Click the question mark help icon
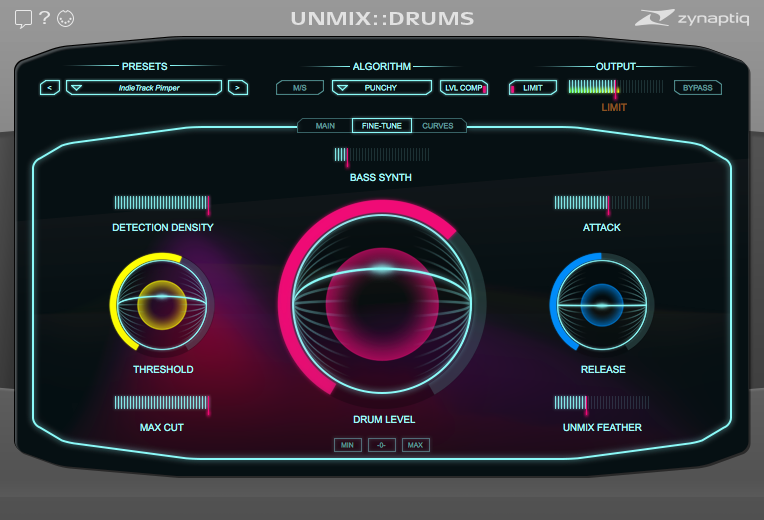The width and height of the screenshot is (764, 520). tap(44, 18)
